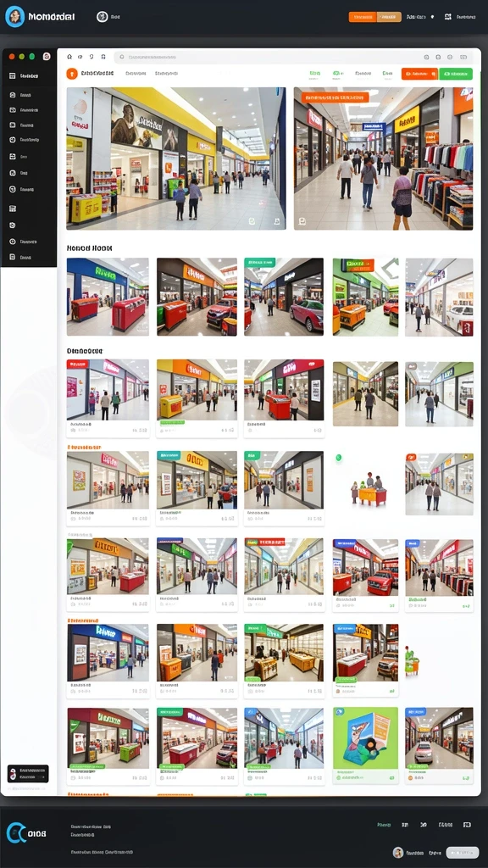Click the rightmost icon in the browser toolbar row
The image size is (488, 868).
[x=463, y=57]
